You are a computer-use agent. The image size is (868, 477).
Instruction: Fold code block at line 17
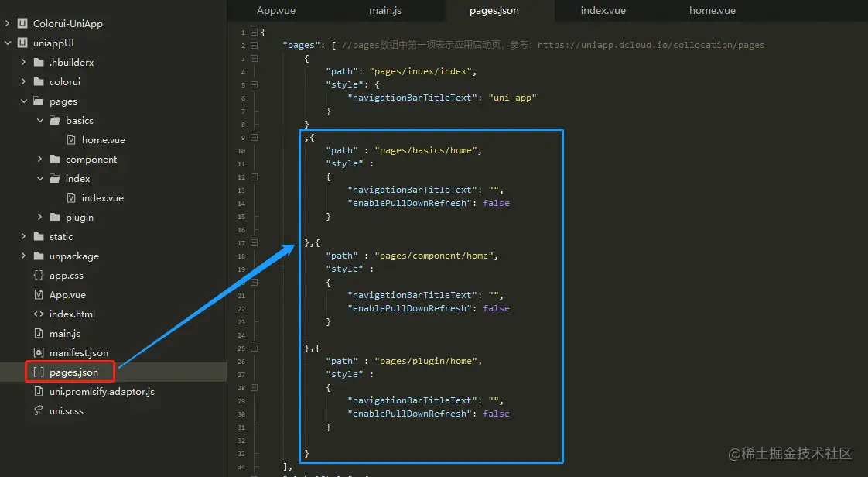click(254, 242)
